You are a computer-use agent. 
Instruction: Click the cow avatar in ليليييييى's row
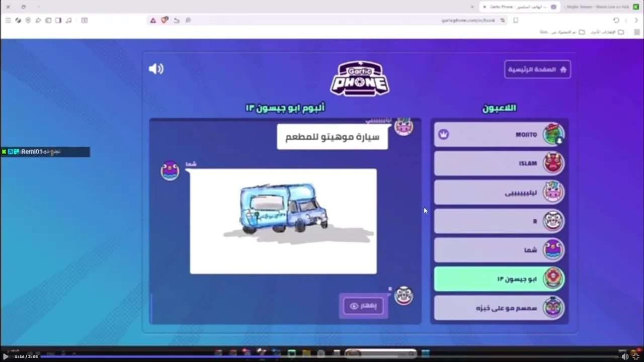(x=553, y=192)
